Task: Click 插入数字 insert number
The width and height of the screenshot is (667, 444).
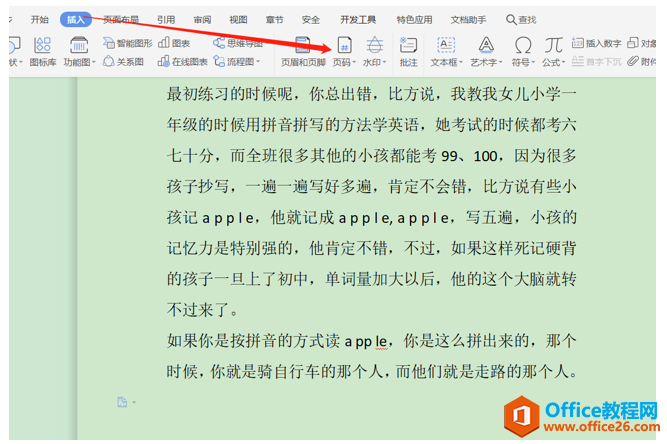Action: 596,43
